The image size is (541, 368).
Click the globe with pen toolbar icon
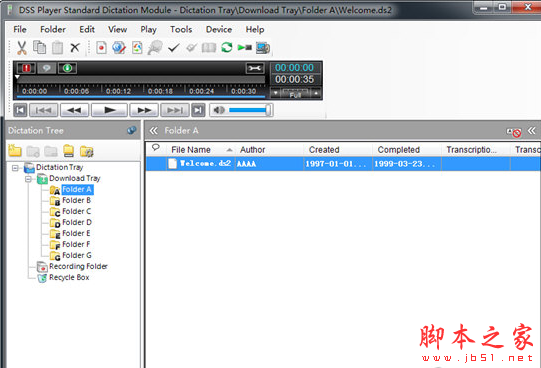[119, 48]
